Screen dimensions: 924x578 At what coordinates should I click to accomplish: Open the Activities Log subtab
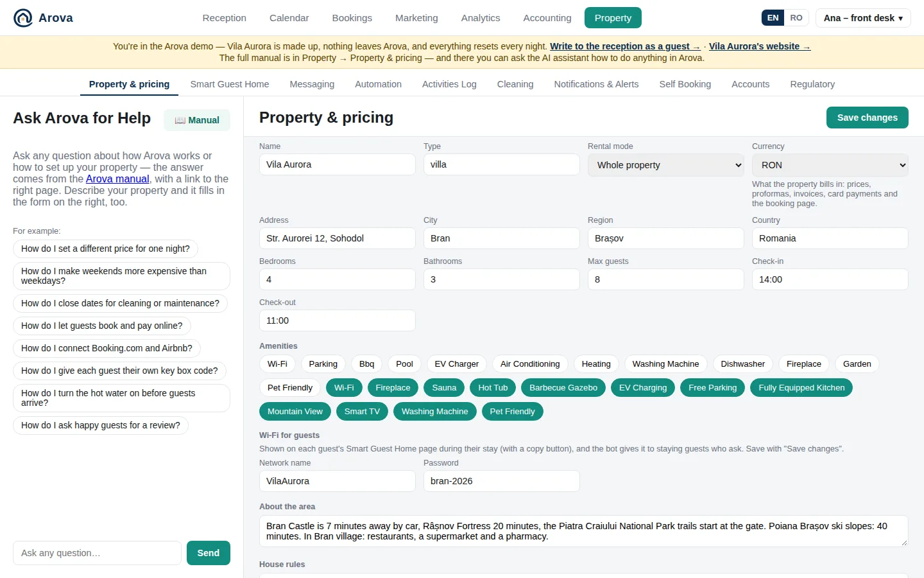pos(449,84)
